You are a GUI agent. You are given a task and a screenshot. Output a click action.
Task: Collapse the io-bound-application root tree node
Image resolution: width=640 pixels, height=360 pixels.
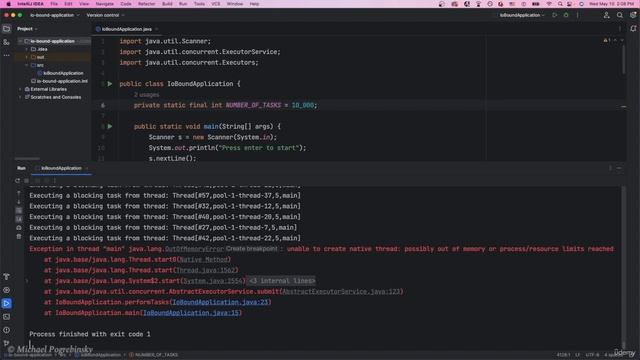click(x=20, y=41)
